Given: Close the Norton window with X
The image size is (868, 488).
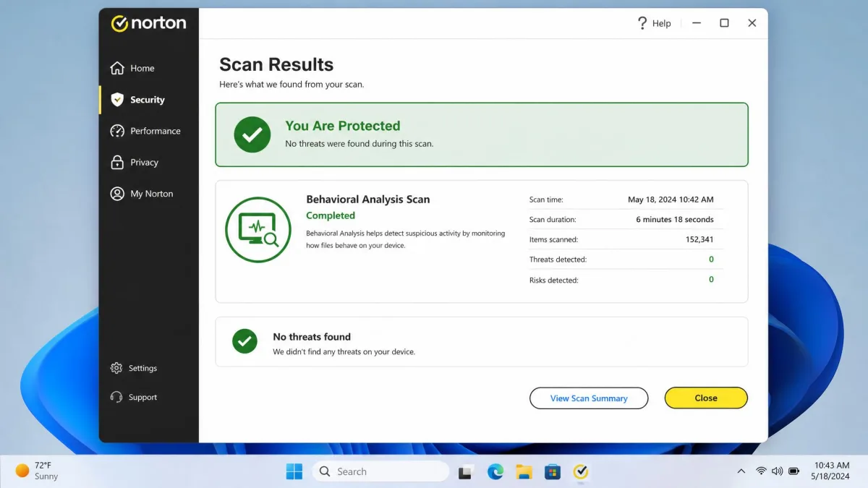Looking at the screenshot, I should pyautogui.click(x=752, y=23).
